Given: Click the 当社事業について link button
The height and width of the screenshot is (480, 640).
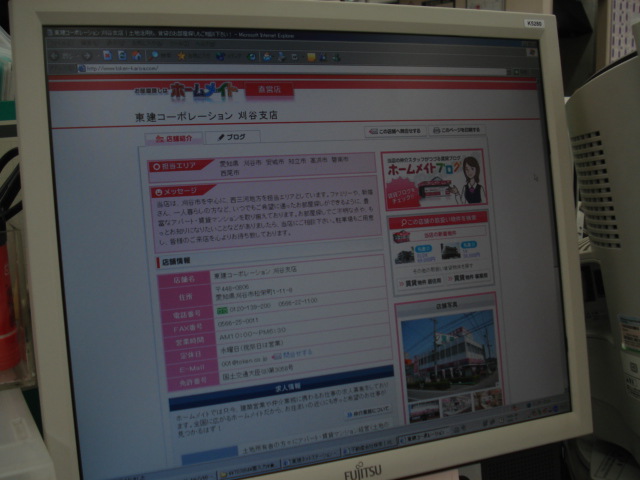Looking at the screenshot, I should point(368,412).
